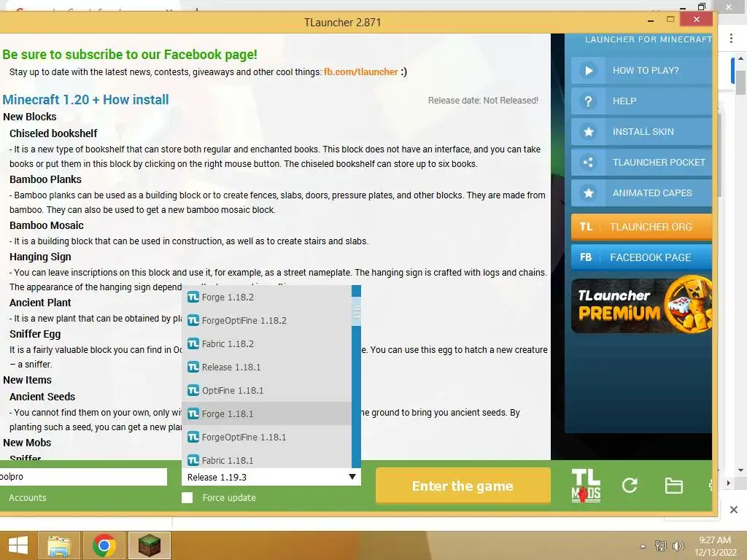Click the FB logo on Facebook Page button
The height and width of the screenshot is (560, 747).
tap(586, 257)
